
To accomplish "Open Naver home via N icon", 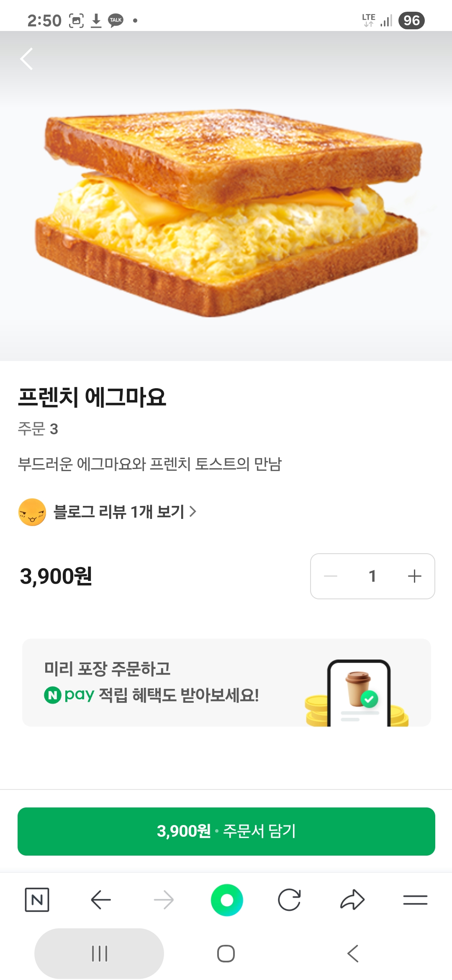I will [37, 900].
